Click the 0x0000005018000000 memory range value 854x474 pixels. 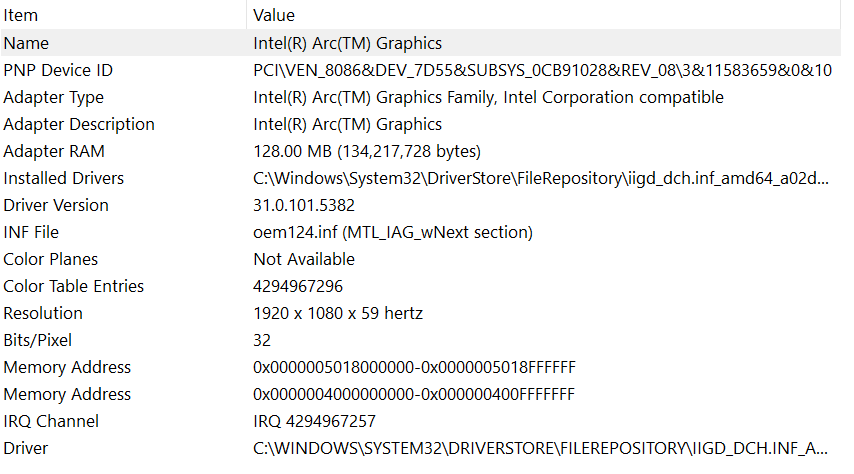click(414, 367)
